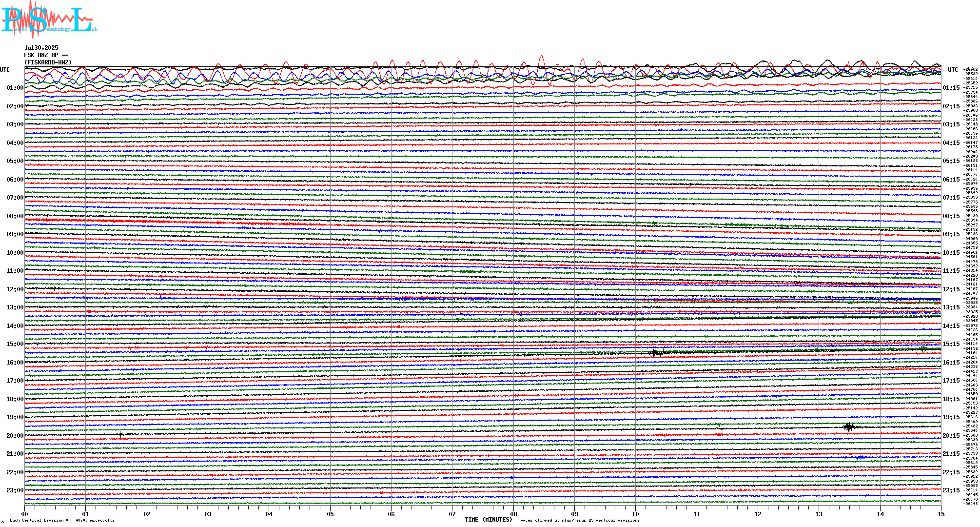Click the '03:15' right-side time label
Viewport: 980px width, 527px height.
click(x=951, y=124)
